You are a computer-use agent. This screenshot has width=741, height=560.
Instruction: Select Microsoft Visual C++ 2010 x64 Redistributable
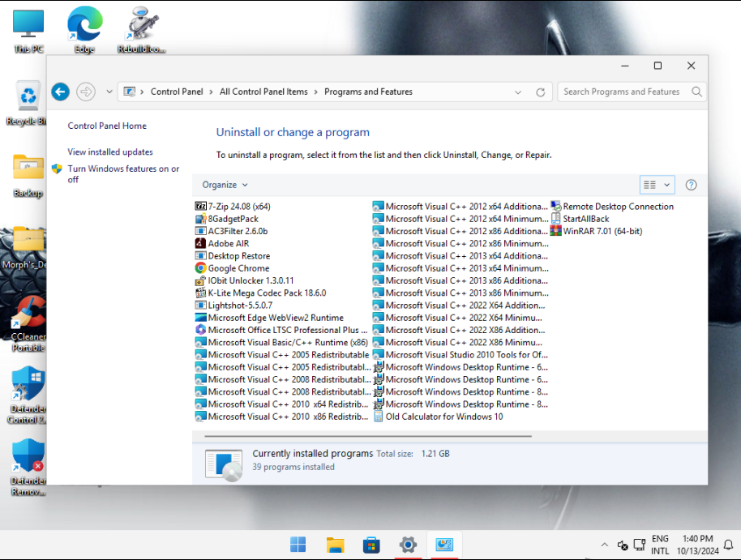click(281, 404)
